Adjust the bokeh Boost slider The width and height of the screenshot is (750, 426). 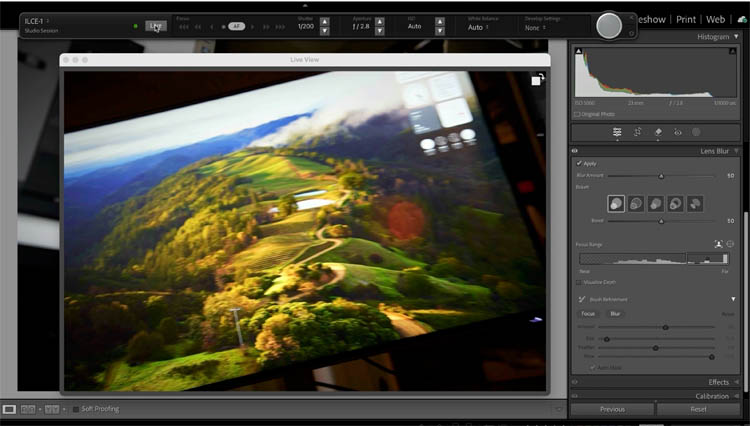[x=661, y=221]
